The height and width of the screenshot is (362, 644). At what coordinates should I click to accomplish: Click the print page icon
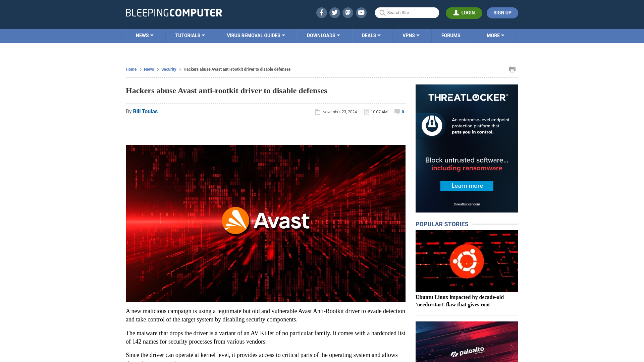pyautogui.click(x=512, y=69)
